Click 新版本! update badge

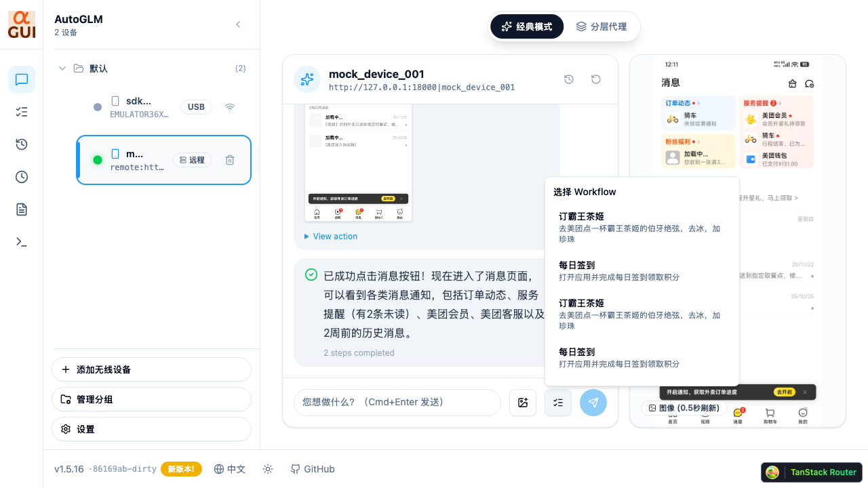click(181, 469)
